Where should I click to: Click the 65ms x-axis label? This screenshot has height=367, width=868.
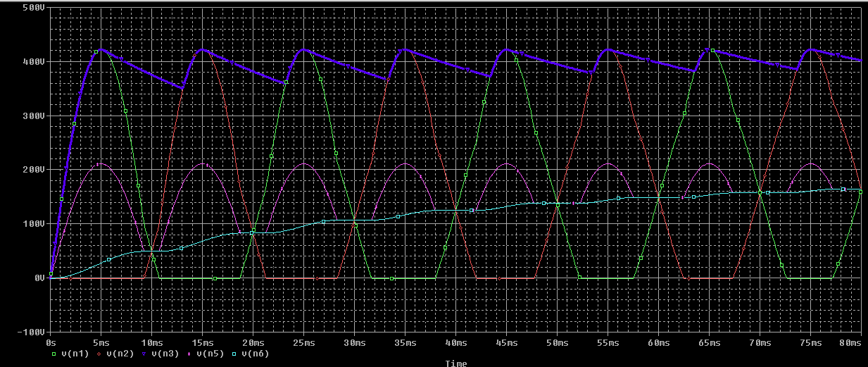(710, 342)
